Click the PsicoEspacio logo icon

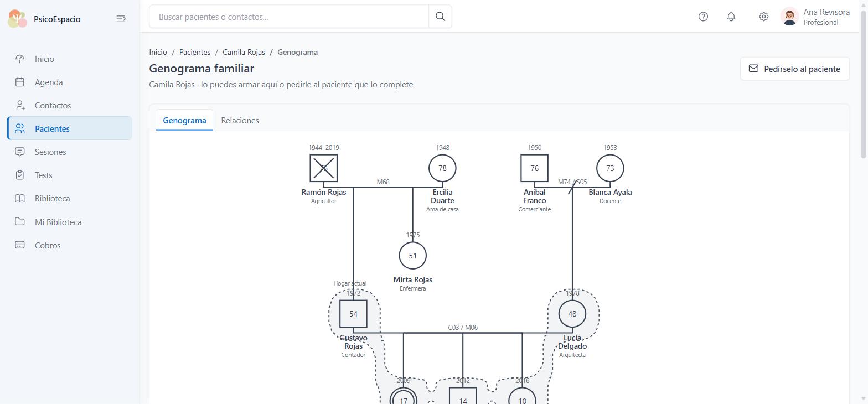click(18, 19)
